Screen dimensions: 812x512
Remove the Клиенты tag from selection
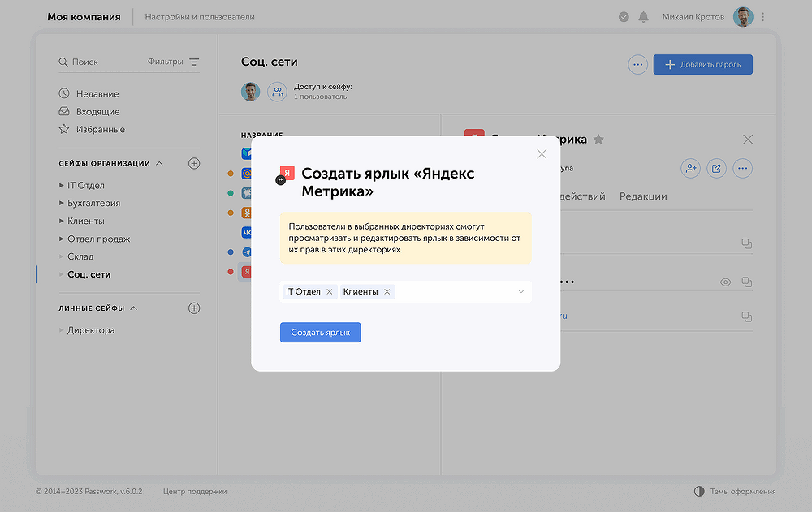(x=387, y=292)
